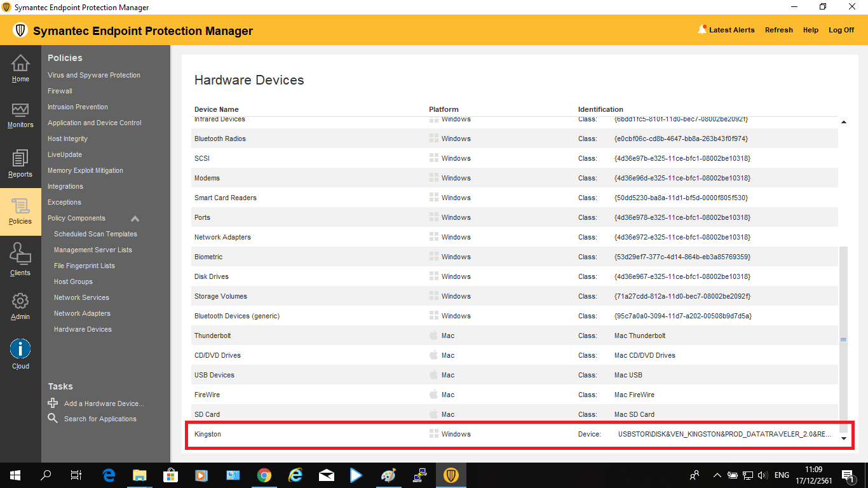Open the Cloud info icon

point(20,349)
